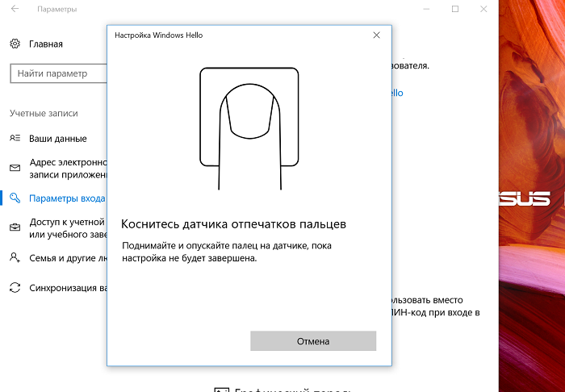565x392 pixels.
Task: Click the Синхронизация sync arrows icon
Action: [15, 288]
